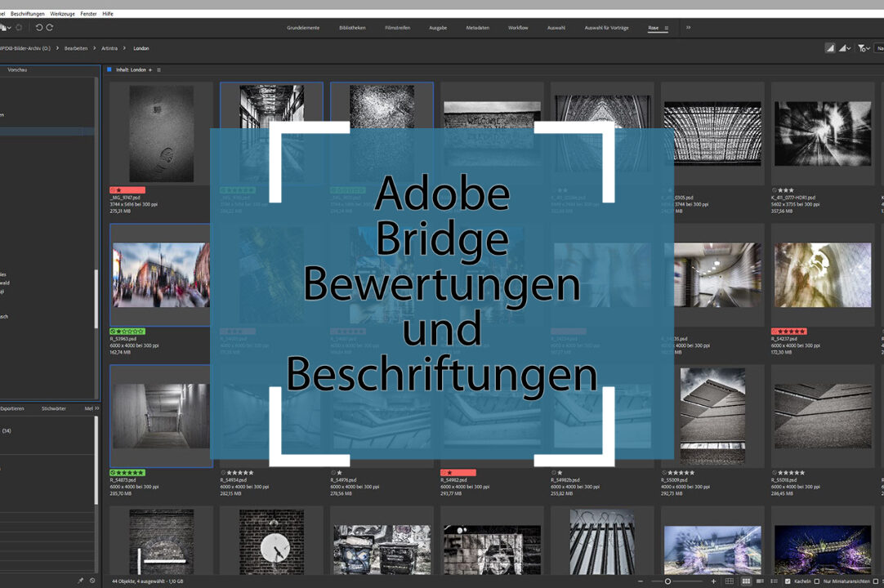Switch to the Metadaten workspace
The height and width of the screenshot is (588, 884).
click(x=477, y=28)
